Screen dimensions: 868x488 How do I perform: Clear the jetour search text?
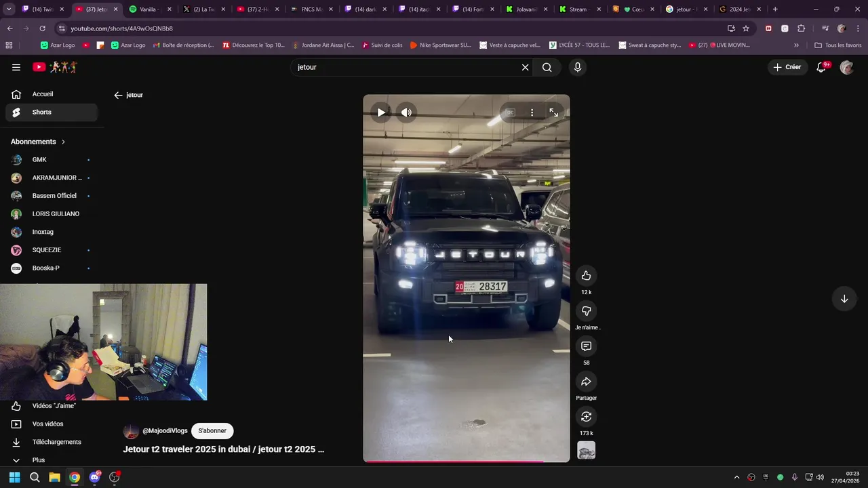coord(525,67)
